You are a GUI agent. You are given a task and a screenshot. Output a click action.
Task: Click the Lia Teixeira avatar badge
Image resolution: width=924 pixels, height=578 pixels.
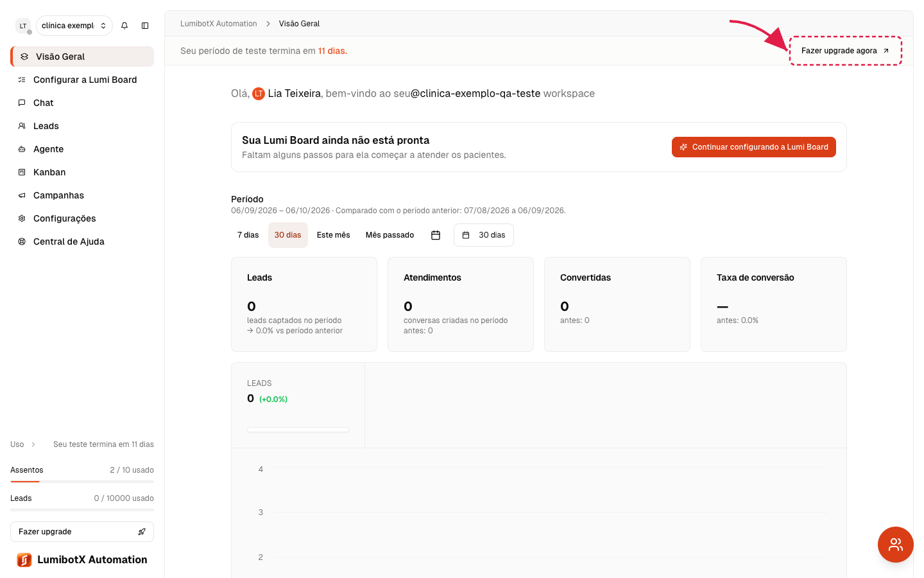pos(259,94)
